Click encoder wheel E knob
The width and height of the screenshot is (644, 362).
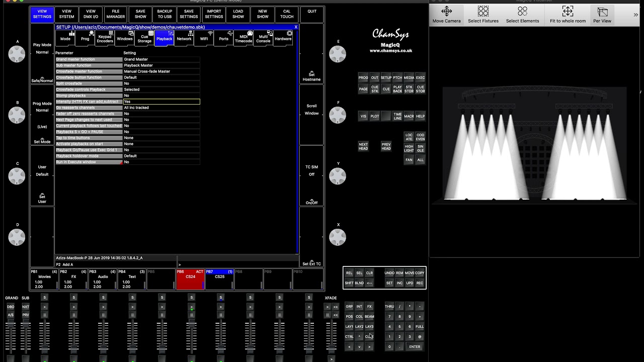338,54
